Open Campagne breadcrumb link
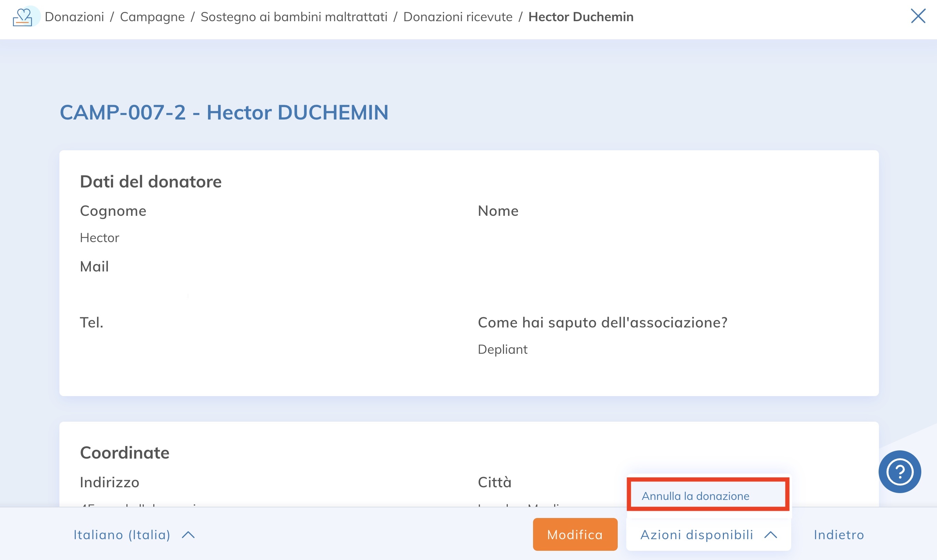 tap(152, 17)
